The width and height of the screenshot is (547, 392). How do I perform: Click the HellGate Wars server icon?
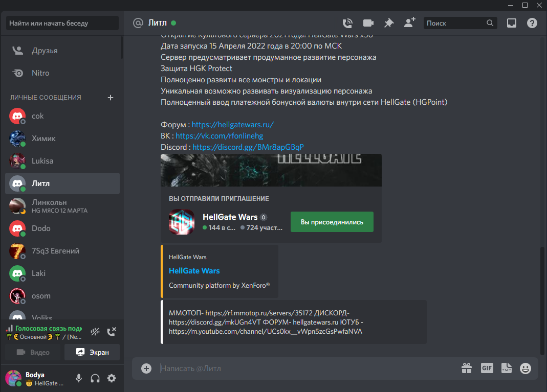tap(182, 222)
